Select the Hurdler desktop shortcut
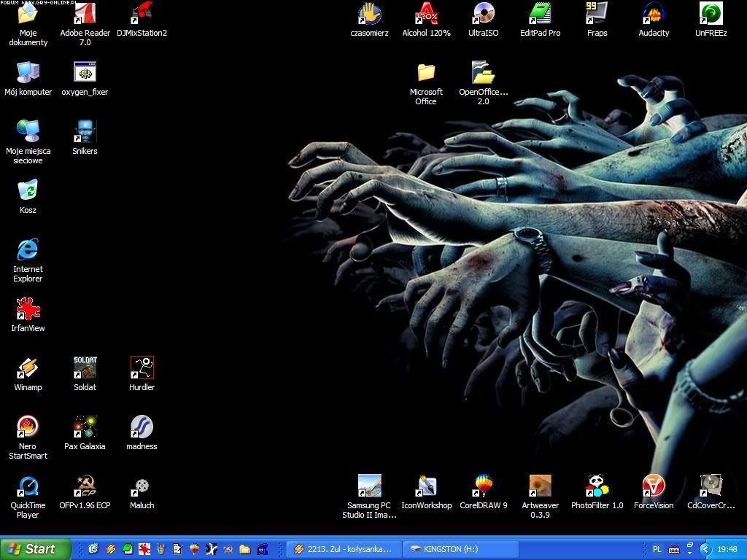Screen dimensions: 747x560 click(142, 374)
